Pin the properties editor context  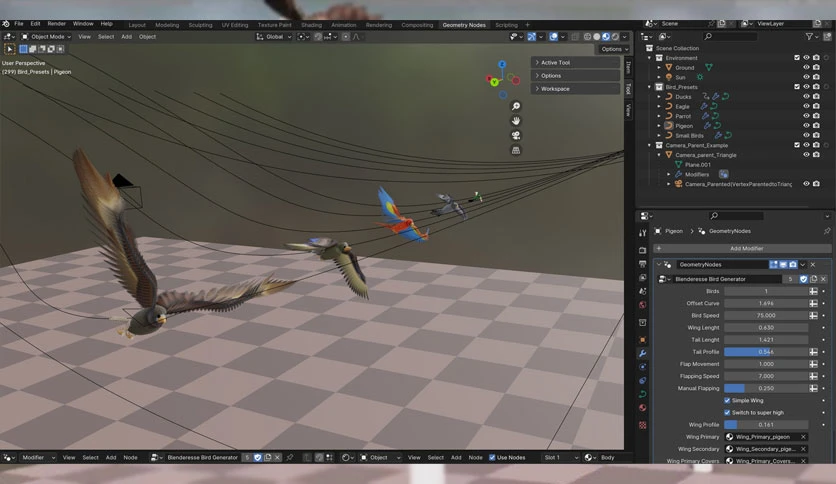pyautogui.click(x=827, y=231)
